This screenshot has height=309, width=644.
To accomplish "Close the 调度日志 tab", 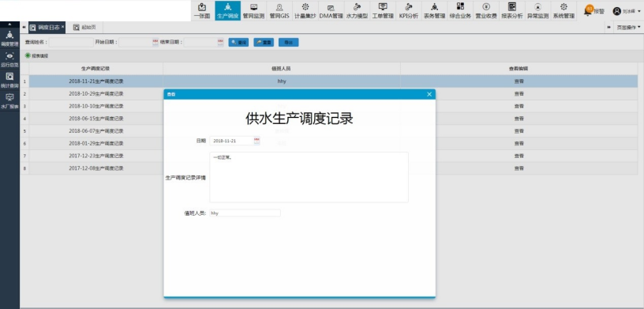I will [x=63, y=27].
